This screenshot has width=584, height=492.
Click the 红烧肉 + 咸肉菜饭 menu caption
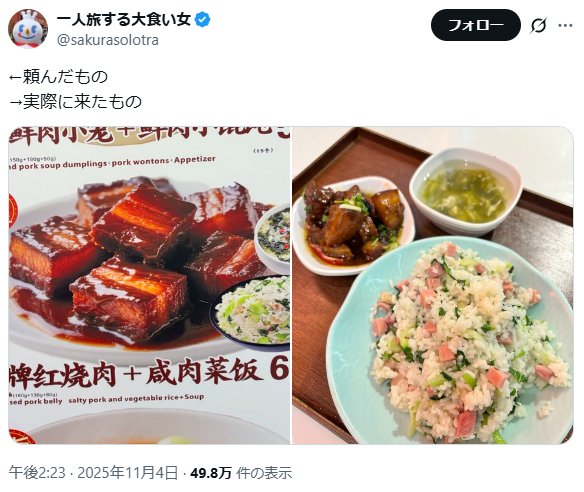pyautogui.click(x=147, y=372)
